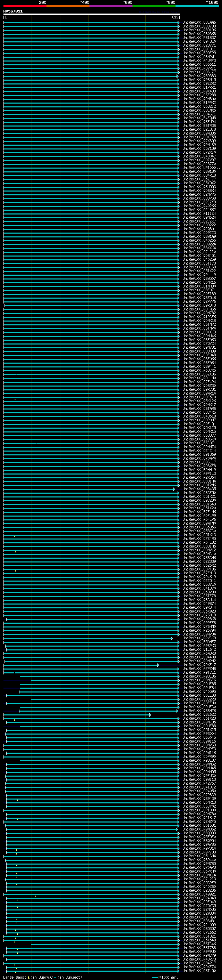Click the red 20% identity color segment
Screen dimensions: 222x980
point(25,6)
